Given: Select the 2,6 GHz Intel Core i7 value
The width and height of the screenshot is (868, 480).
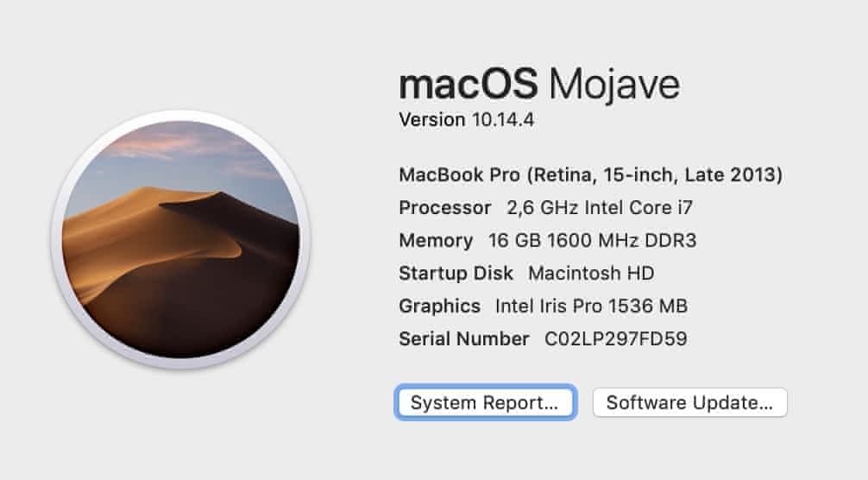Looking at the screenshot, I should pyautogui.click(x=600, y=208).
